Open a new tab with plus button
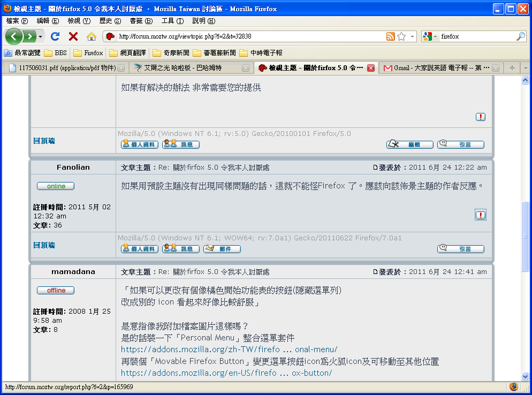 pyautogui.click(x=512, y=68)
